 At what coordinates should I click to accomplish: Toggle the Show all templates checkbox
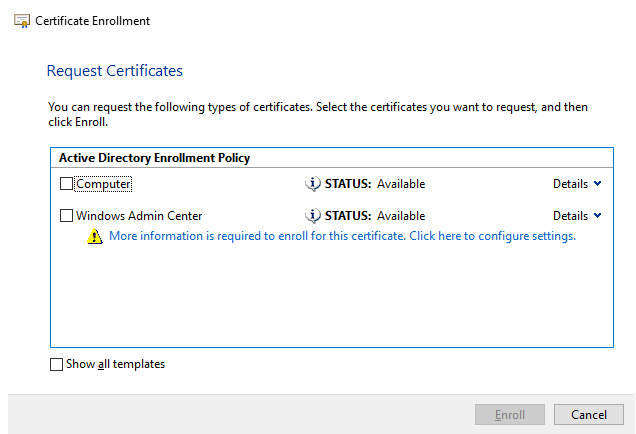pyautogui.click(x=56, y=364)
